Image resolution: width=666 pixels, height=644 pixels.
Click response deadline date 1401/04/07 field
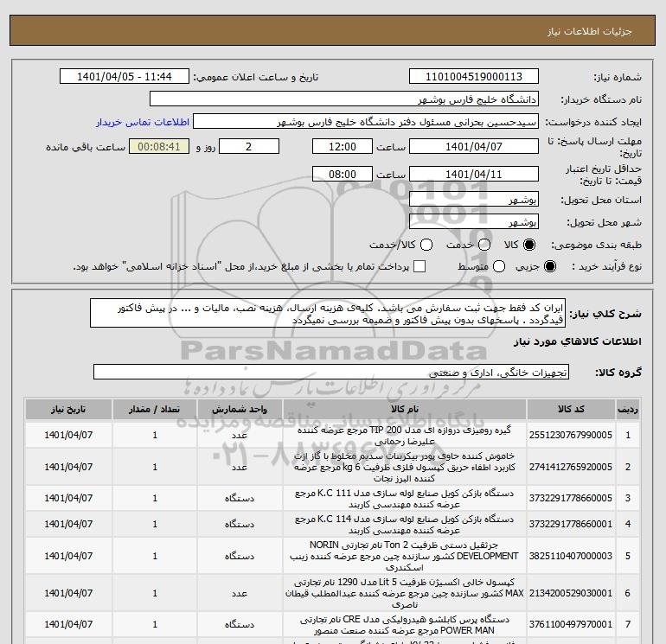point(474,146)
